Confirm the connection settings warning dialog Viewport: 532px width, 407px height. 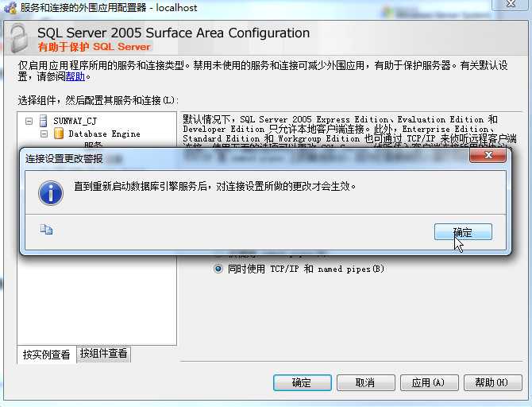[x=463, y=232]
